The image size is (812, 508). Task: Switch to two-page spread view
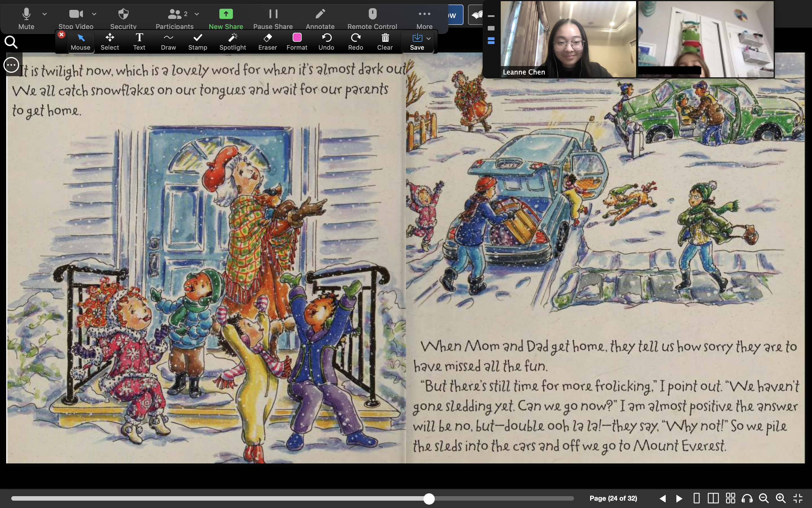coord(713,498)
